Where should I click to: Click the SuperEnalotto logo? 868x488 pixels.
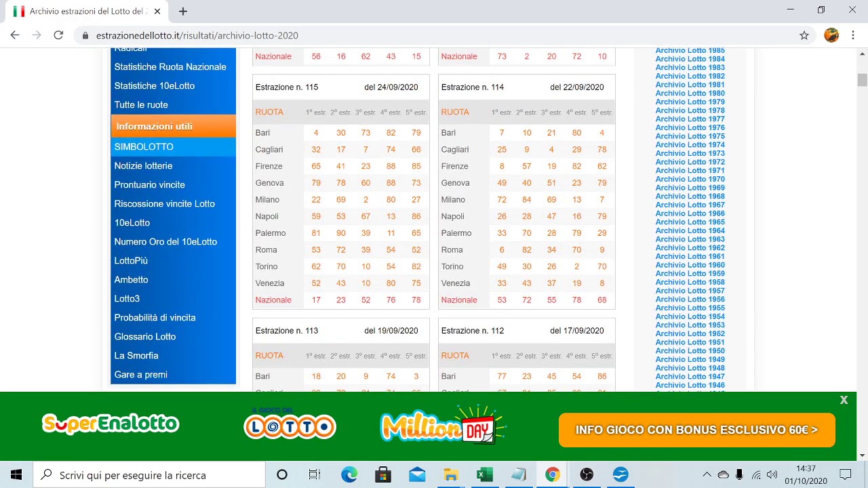[111, 424]
